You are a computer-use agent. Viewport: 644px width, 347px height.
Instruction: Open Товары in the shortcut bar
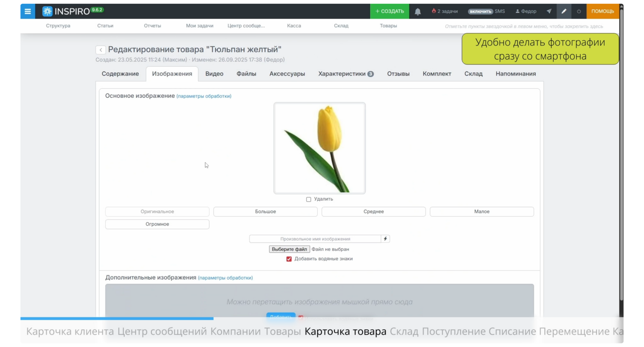[388, 26]
